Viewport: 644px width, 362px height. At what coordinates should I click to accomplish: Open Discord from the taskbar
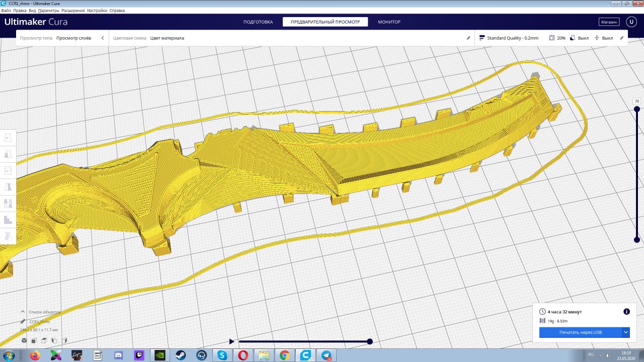[118, 355]
